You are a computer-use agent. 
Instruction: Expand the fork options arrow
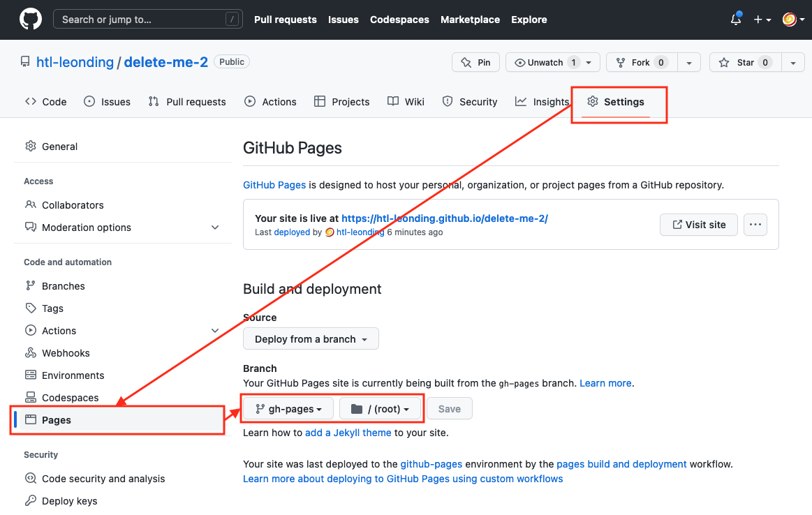[689, 62]
